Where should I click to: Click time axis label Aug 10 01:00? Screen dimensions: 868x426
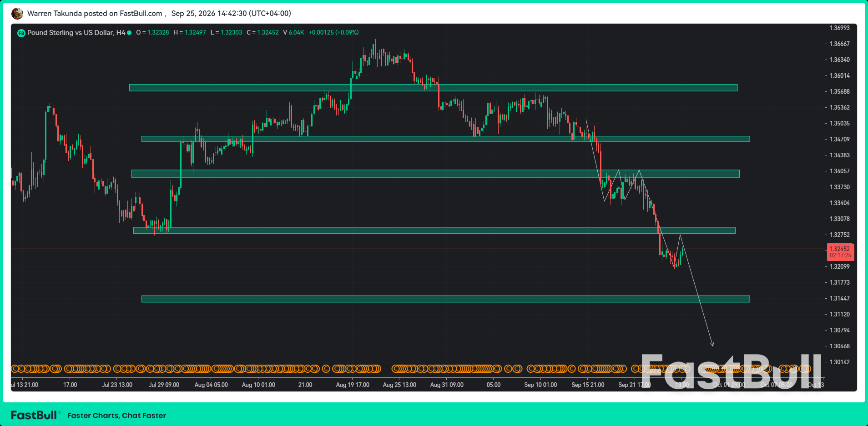[x=258, y=385]
